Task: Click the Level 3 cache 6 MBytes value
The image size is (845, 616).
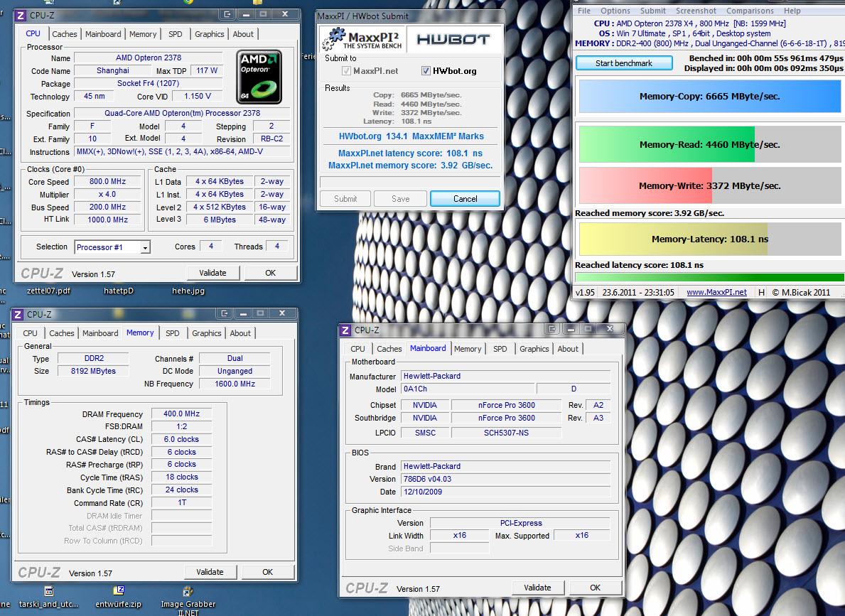Action: tap(220, 220)
